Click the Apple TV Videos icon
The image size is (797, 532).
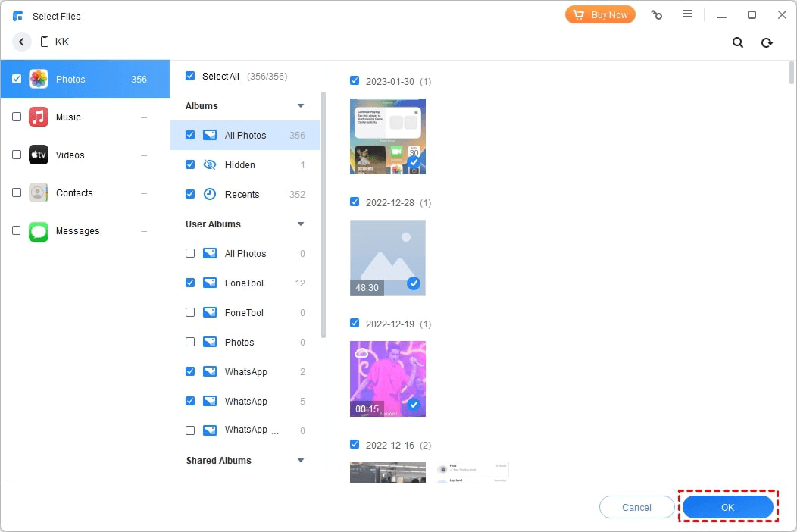click(39, 155)
